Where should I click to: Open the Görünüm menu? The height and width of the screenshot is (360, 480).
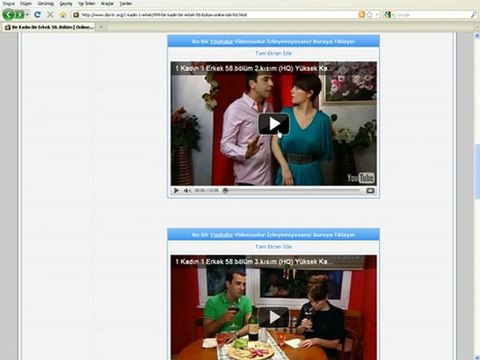click(46, 3)
